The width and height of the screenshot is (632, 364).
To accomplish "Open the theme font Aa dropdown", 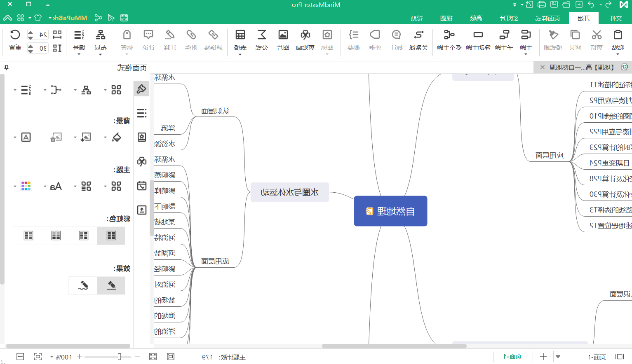I will click(x=45, y=186).
